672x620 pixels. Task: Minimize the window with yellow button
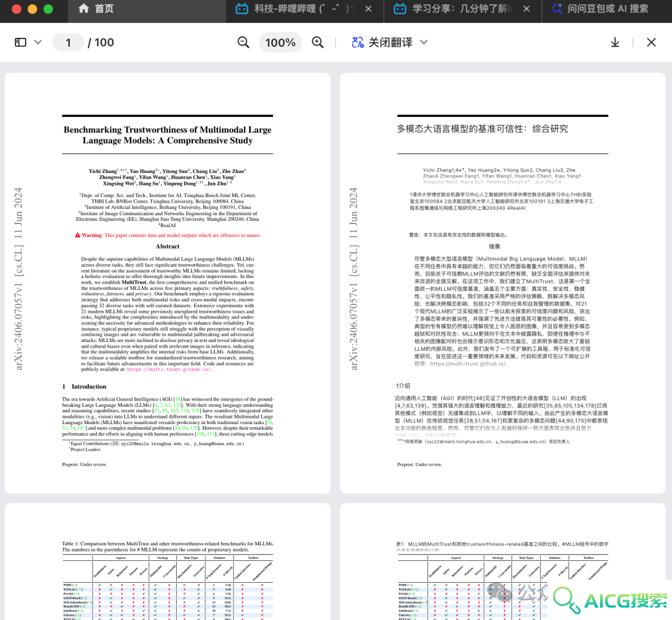coord(32,9)
